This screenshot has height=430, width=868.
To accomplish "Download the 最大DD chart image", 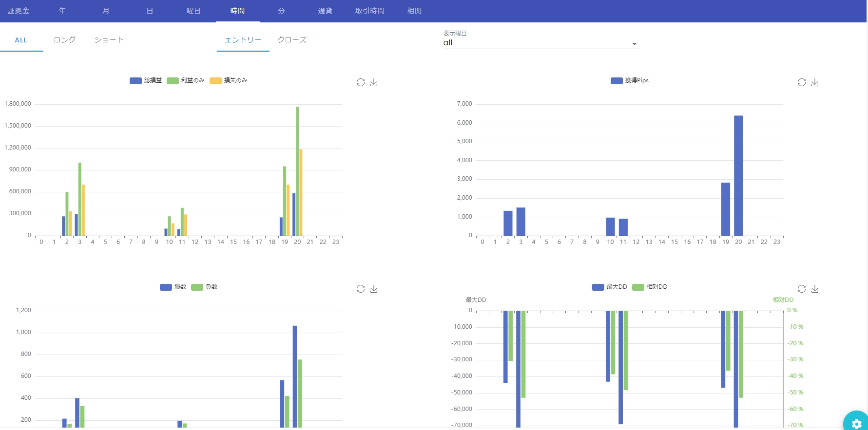I will (815, 289).
